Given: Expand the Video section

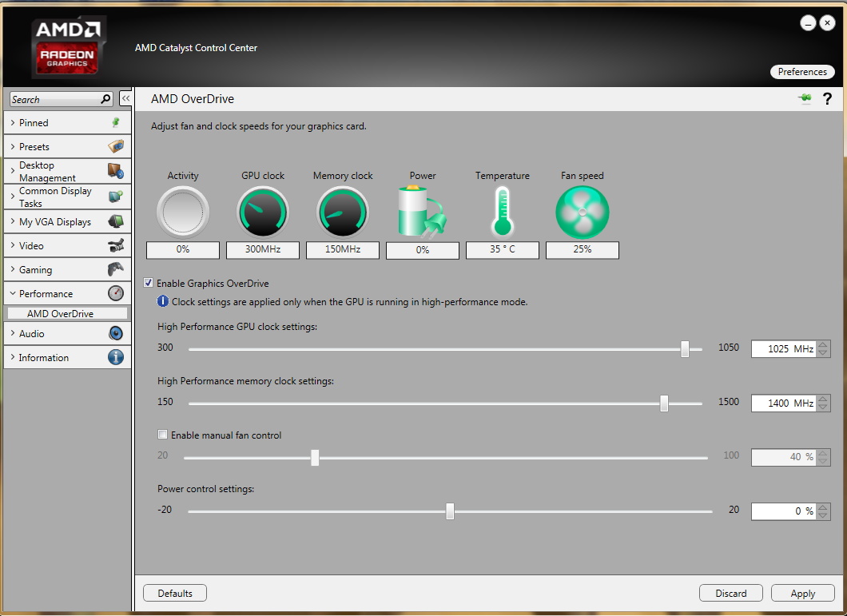Looking at the screenshot, I should 67,246.
